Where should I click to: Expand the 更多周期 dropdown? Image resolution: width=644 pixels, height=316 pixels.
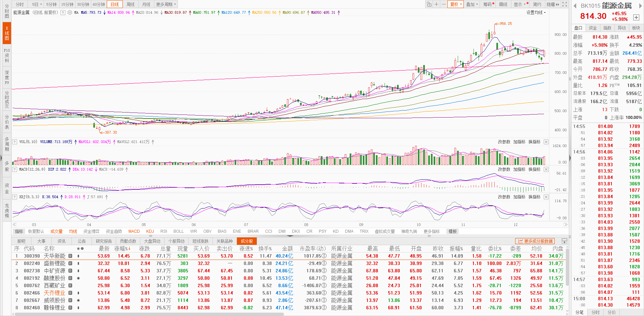166,4
